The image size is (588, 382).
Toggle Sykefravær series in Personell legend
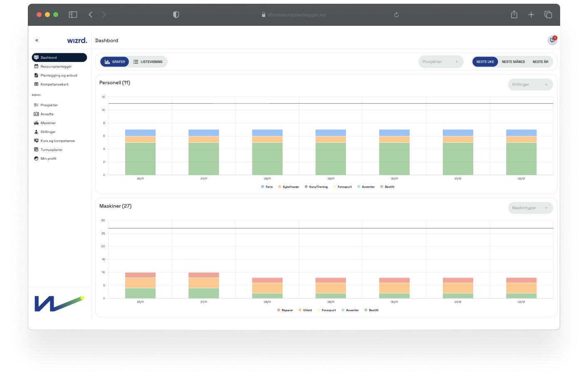click(x=289, y=187)
